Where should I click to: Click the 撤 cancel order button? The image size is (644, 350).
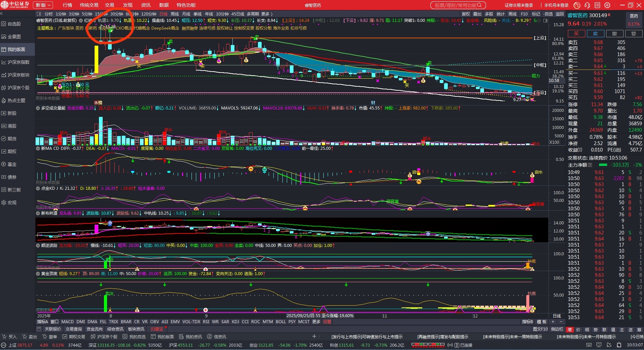pyautogui.click(x=614, y=34)
